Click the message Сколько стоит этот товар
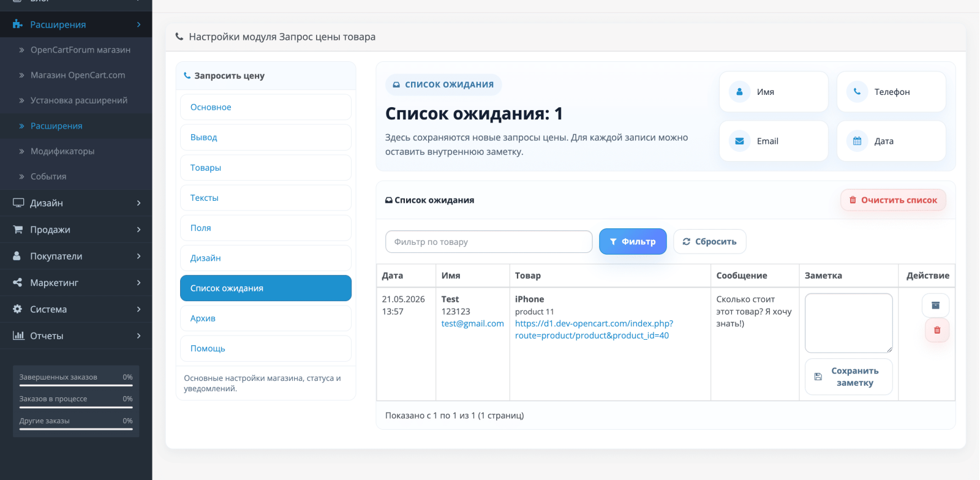The height and width of the screenshot is (480, 980). [x=754, y=312]
